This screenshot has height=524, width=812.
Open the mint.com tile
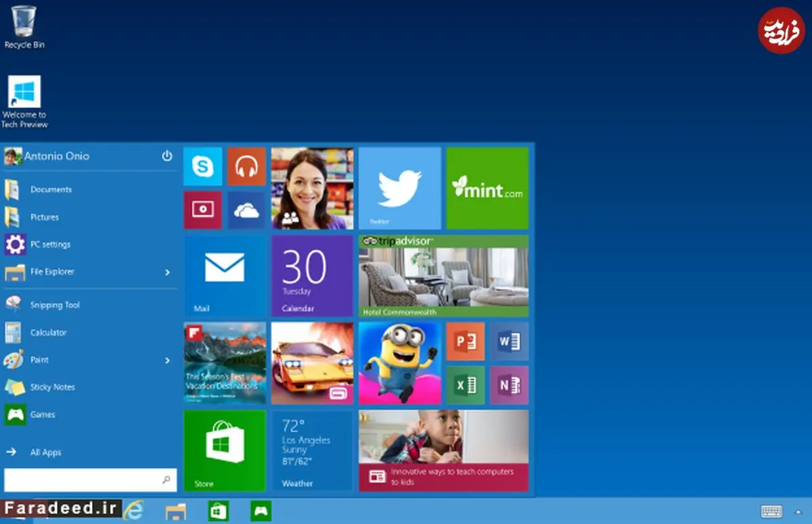[487, 188]
